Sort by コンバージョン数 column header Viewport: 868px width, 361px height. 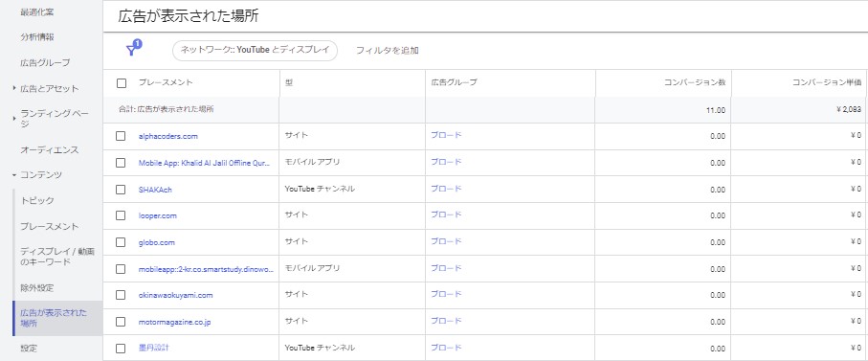[x=695, y=82]
